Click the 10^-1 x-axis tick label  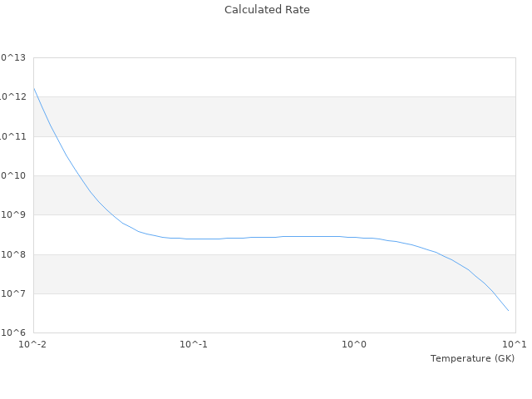[194, 344]
